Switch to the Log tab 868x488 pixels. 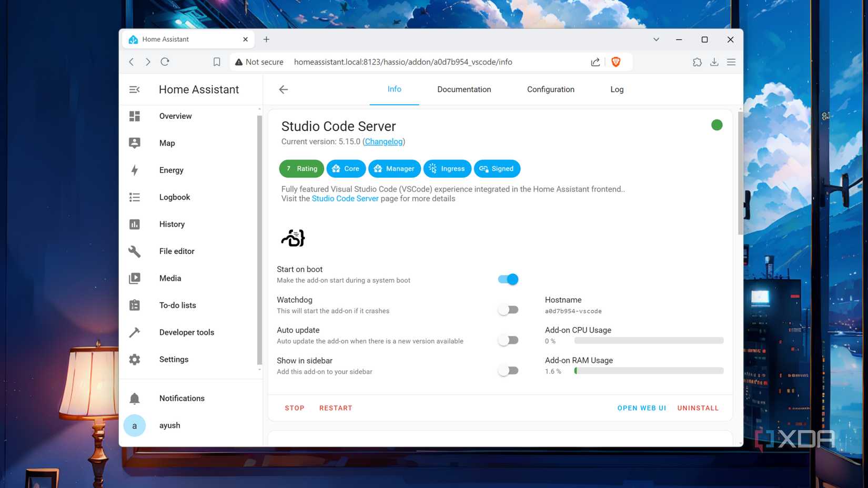point(617,89)
